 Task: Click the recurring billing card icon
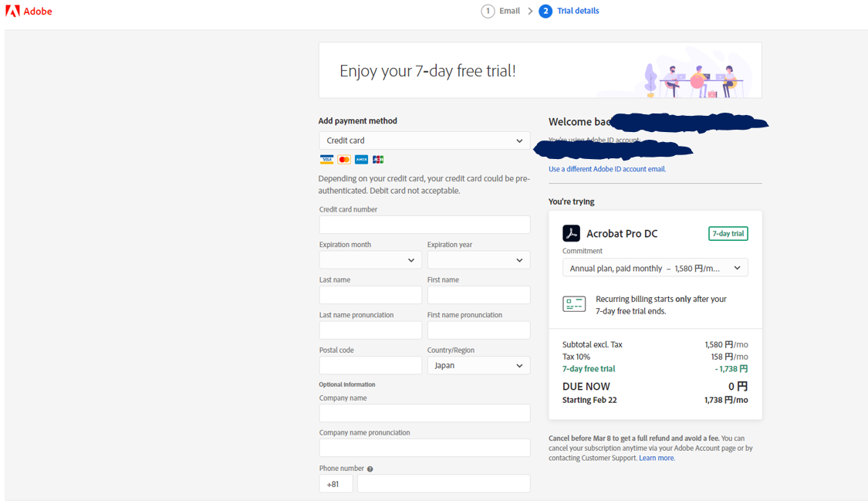coord(574,304)
